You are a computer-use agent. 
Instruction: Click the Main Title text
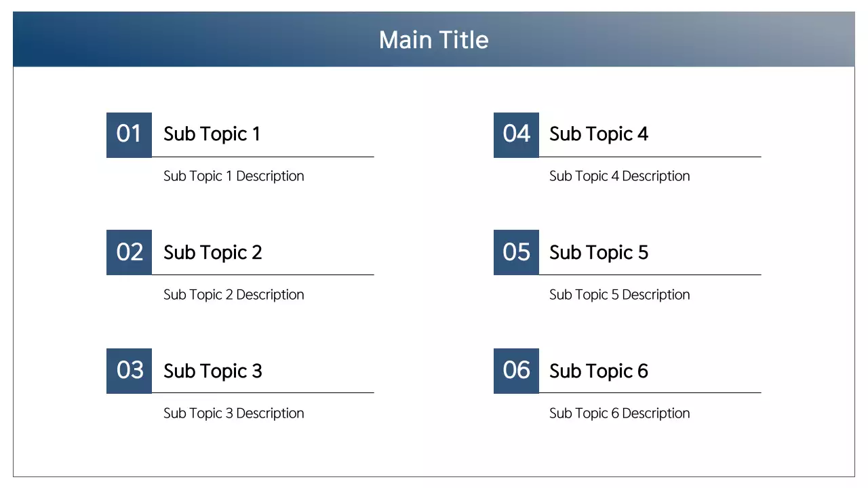[x=434, y=40]
